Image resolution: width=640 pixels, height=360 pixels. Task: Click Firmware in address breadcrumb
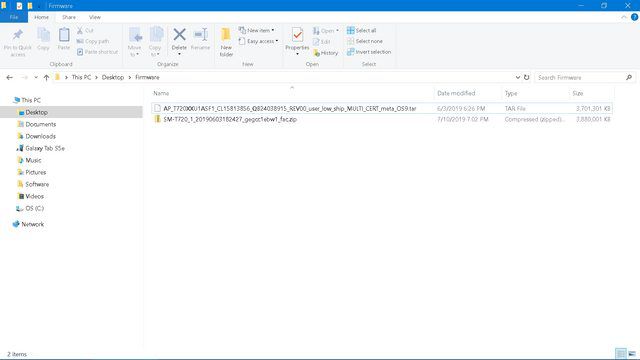[x=147, y=77]
